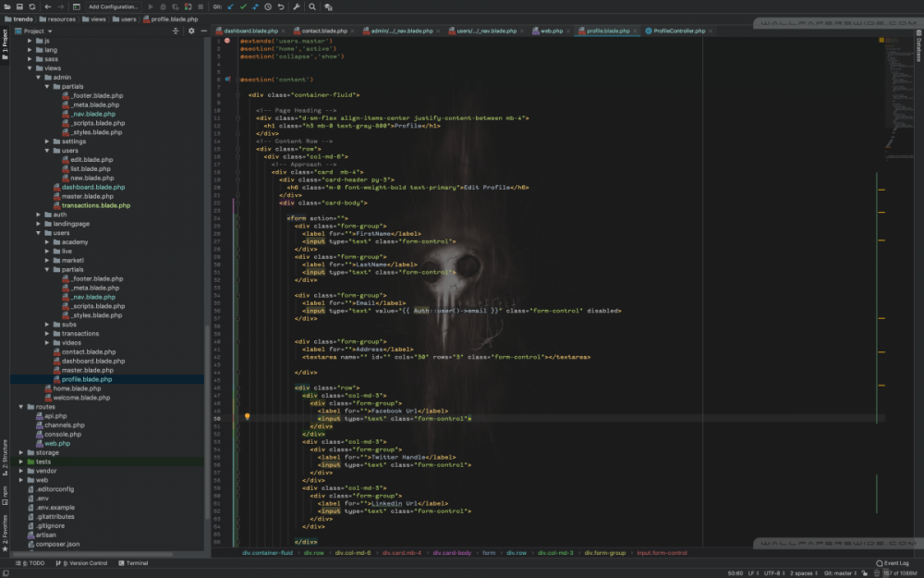This screenshot has width=924, height=578.
Task: Click the Git Commit checkmark icon
Action: (243, 6)
